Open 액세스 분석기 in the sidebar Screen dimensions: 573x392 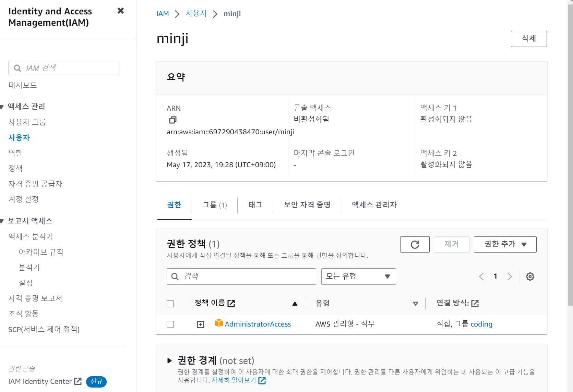pos(31,236)
